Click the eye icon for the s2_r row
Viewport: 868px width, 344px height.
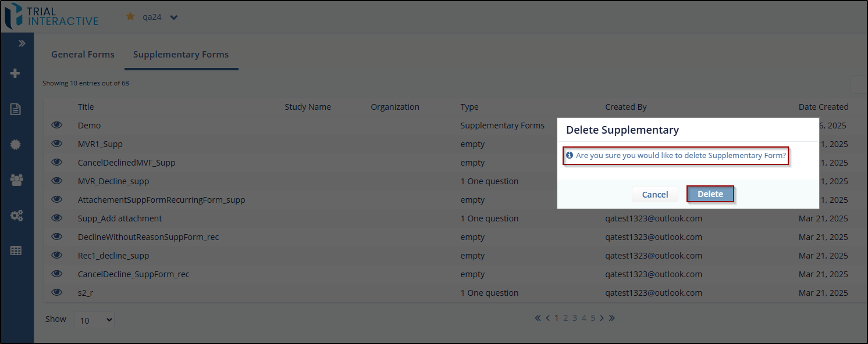click(x=56, y=292)
